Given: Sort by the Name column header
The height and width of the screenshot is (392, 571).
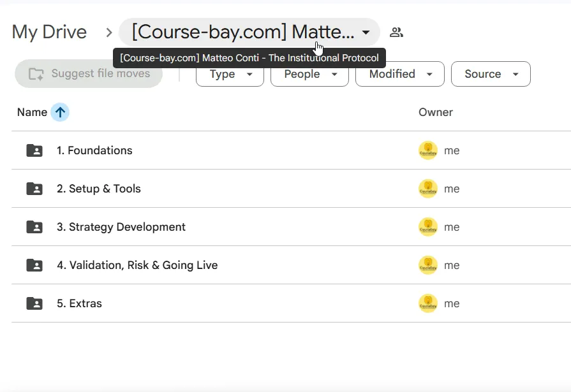Looking at the screenshot, I should pyautogui.click(x=32, y=112).
